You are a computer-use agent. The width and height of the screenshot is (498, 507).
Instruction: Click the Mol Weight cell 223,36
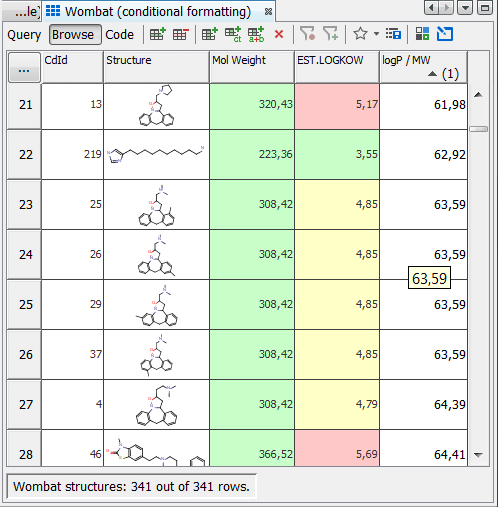(252, 155)
